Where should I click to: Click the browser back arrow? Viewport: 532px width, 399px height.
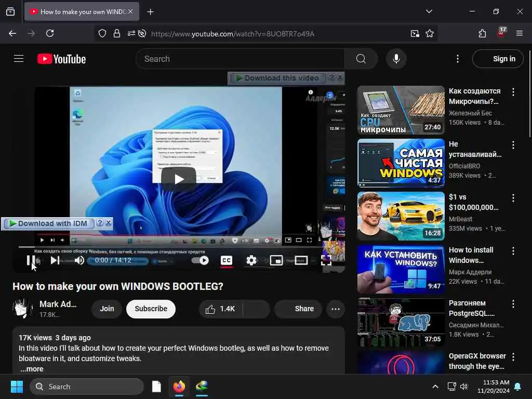[12, 33]
